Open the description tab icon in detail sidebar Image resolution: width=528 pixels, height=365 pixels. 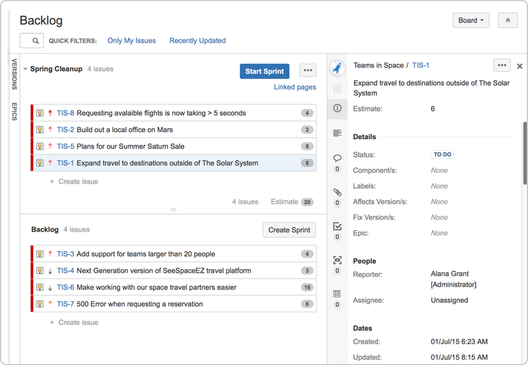[x=337, y=133]
